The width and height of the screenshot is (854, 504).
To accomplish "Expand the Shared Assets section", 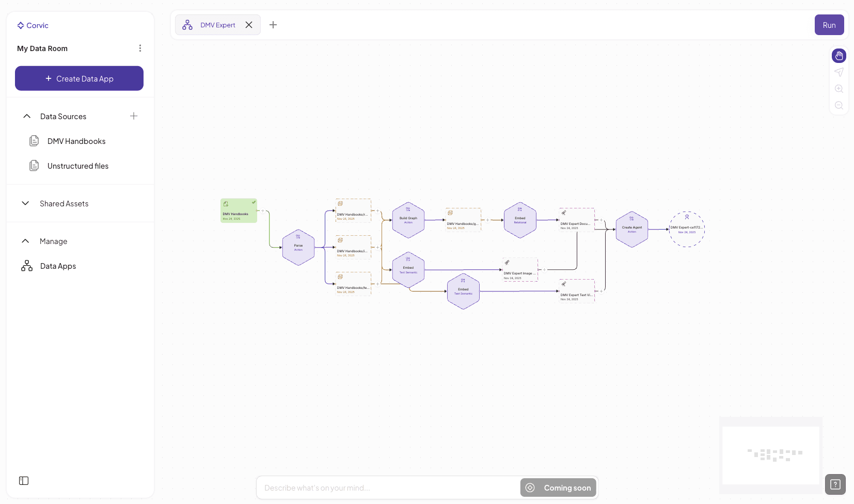I will point(25,203).
